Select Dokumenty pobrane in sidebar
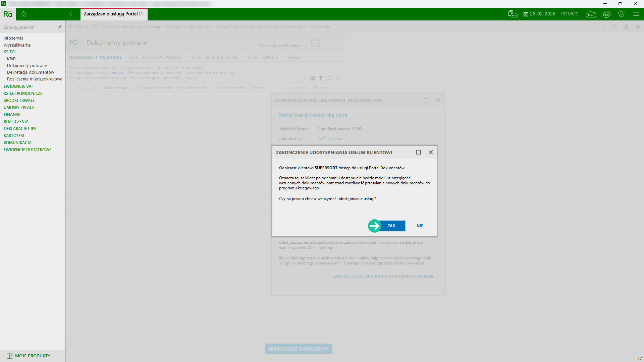 pyautogui.click(x=27, y=66)
